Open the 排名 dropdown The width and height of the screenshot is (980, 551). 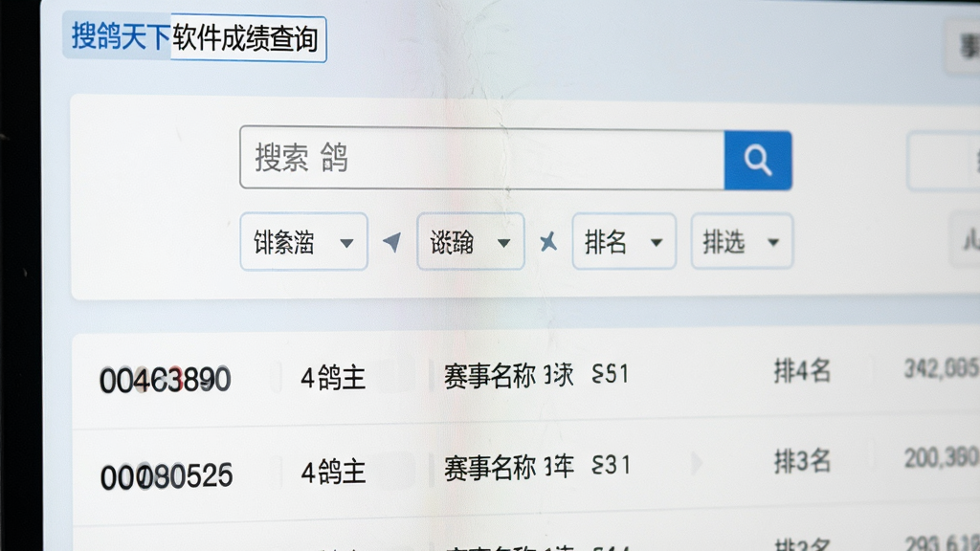pos(624,242)
